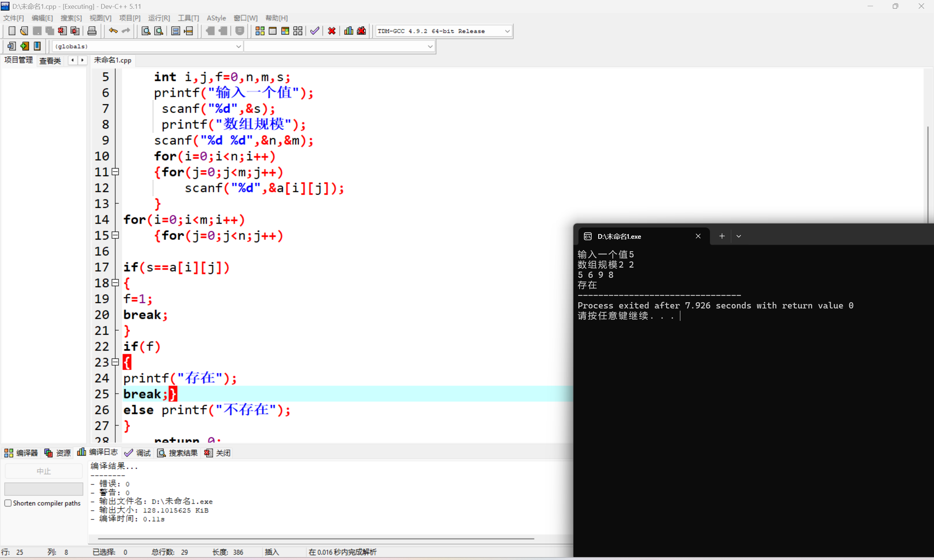
Task: Click the Undo arrow icon
Action: click(x=113, y=31)
